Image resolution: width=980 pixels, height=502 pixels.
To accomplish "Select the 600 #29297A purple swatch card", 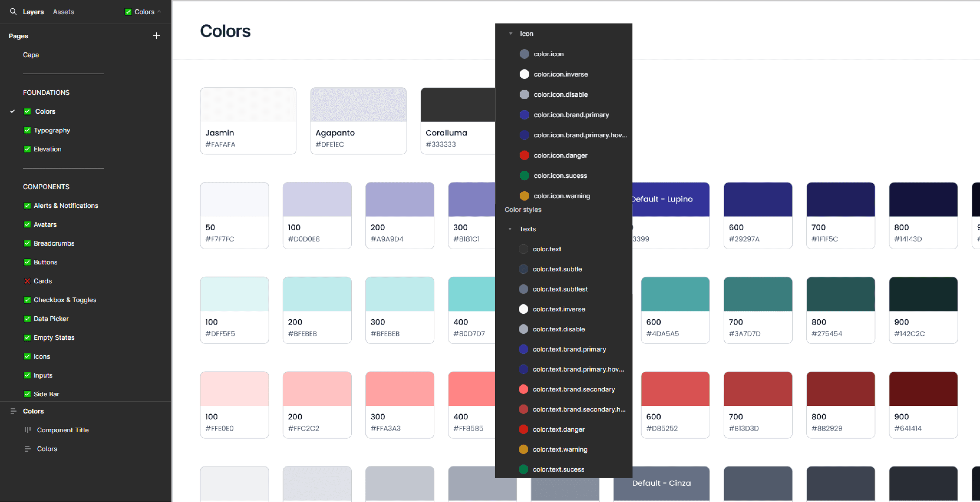I will 758,216.
